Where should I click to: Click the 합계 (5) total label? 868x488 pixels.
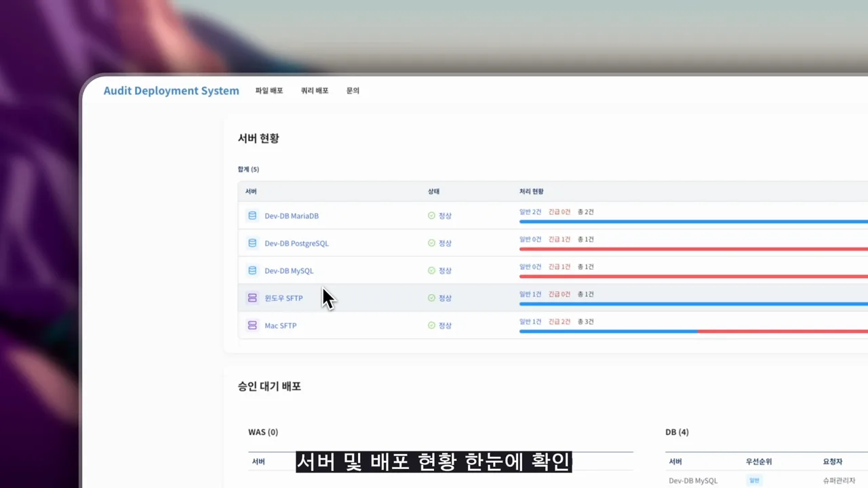coord(248,169)
